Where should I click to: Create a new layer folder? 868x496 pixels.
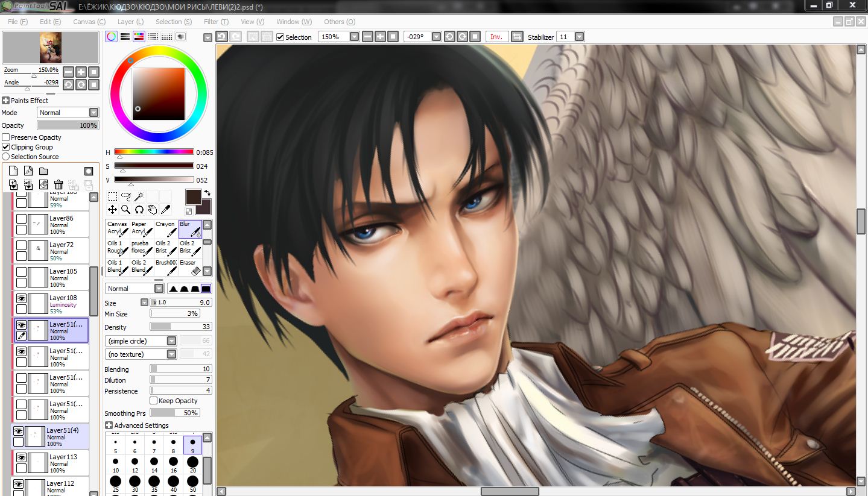43,171
